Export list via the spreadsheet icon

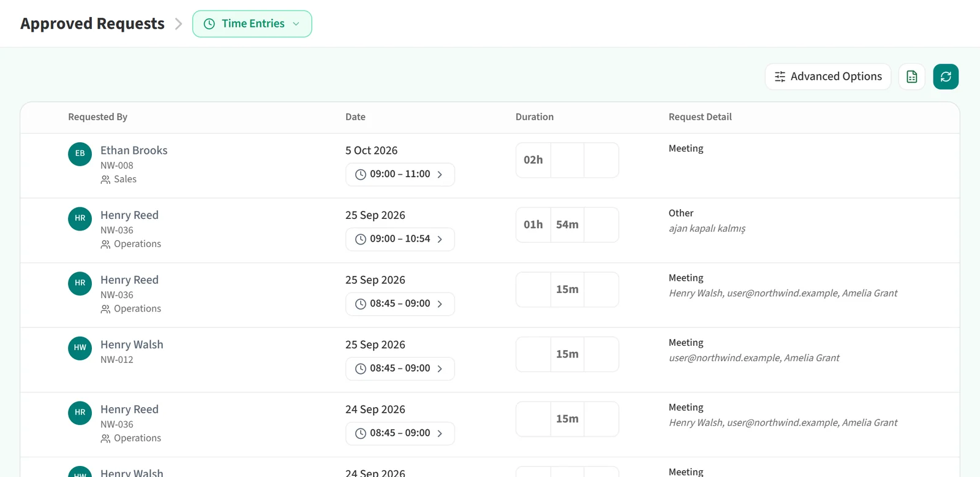(x=912, y=77)
